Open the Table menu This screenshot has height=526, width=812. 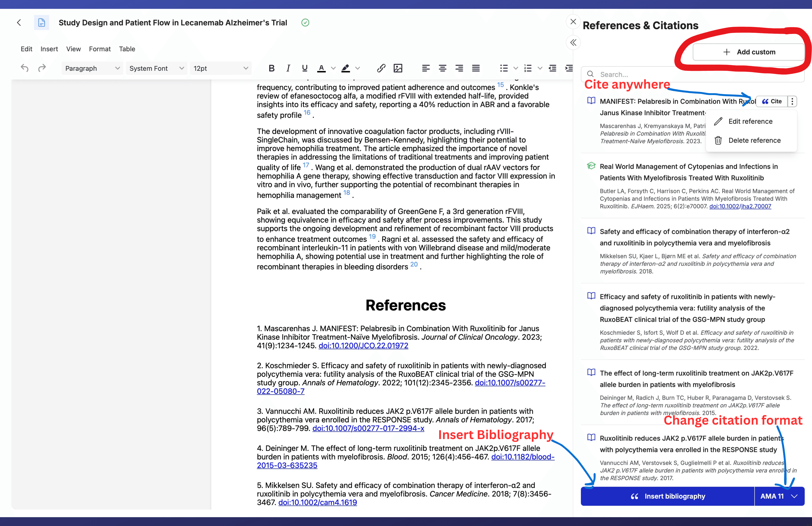tap(127, 49)
